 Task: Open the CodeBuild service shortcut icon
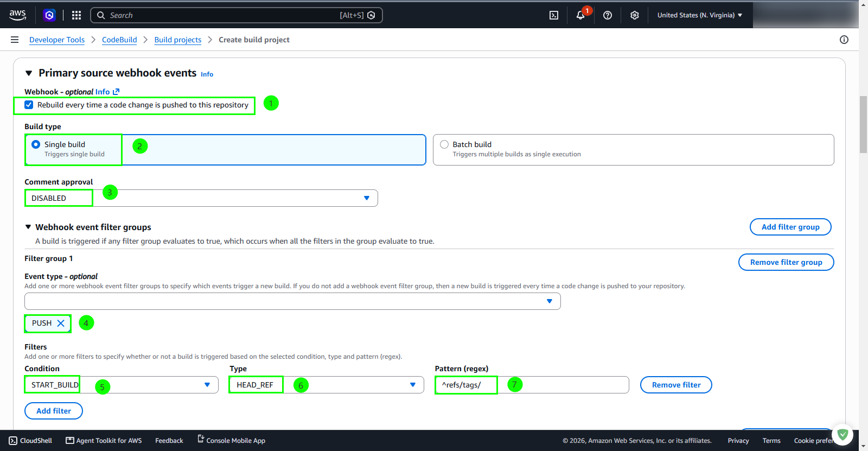point(49,15)
